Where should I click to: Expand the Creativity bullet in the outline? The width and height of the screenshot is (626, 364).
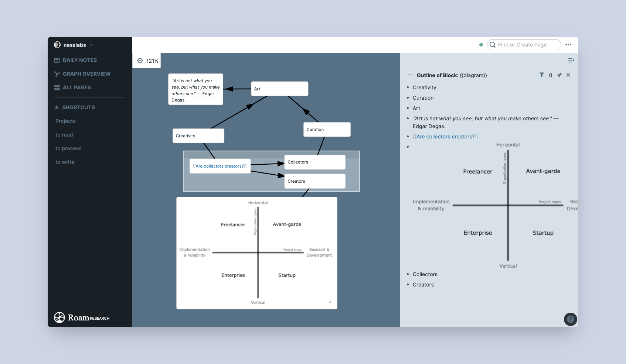pos(408,87)
